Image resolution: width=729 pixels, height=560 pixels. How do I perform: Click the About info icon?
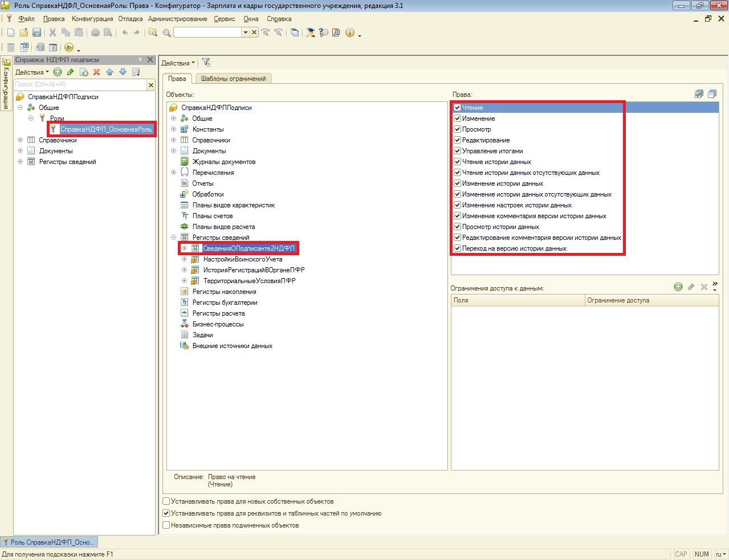click(x=350, y=32)
